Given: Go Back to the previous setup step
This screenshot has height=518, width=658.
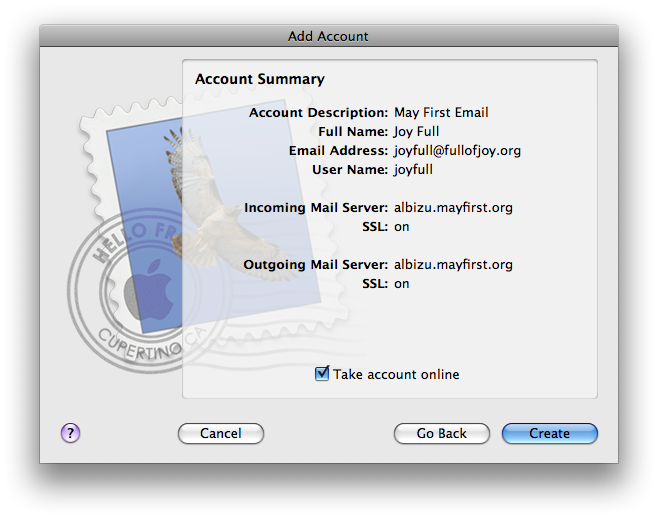Looking at the screenshot, I should pyautogui.click(x=441, y=433).
